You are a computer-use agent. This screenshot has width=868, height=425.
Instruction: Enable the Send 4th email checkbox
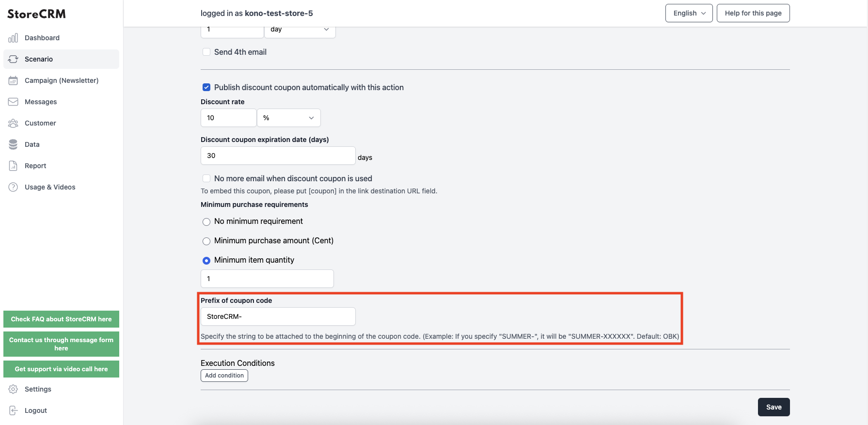click(x=206, y=52)
